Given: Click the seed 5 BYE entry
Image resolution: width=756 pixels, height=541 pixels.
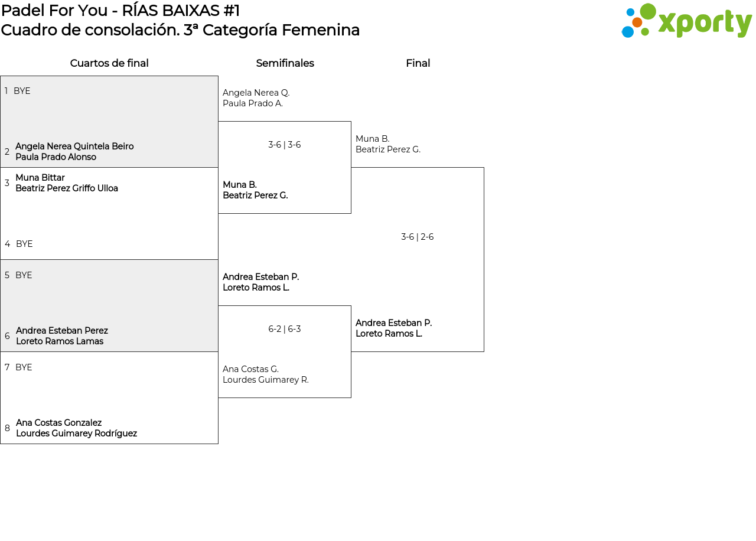Looking at the screenshot, I should coord(24,275).
